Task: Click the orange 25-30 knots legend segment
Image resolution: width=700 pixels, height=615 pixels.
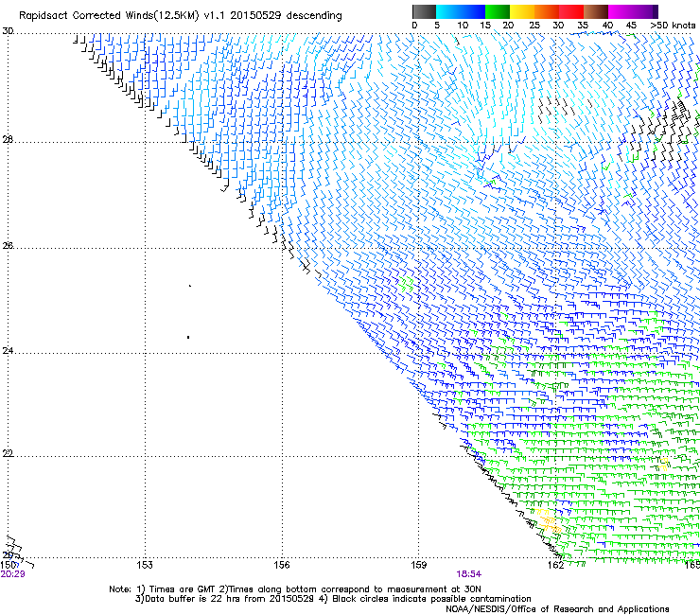Action: [547, 11]
